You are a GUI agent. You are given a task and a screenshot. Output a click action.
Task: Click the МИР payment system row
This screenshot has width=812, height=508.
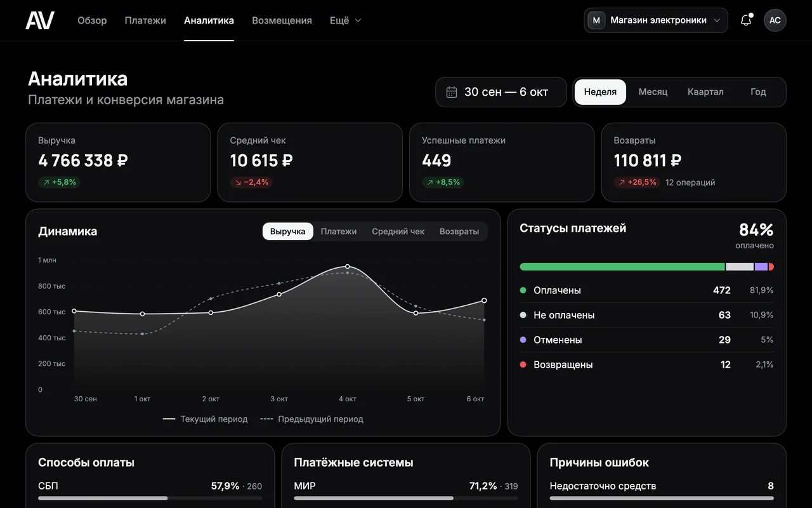click(406, 490)
